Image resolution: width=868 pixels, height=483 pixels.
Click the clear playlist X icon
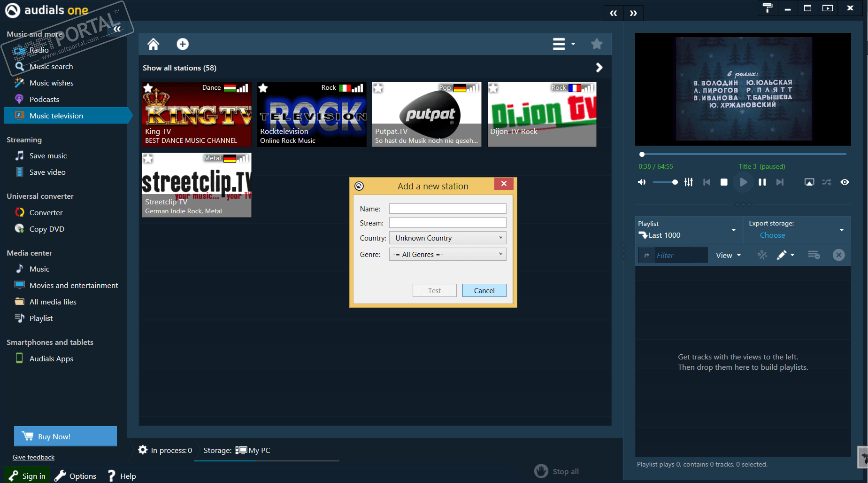838,255
